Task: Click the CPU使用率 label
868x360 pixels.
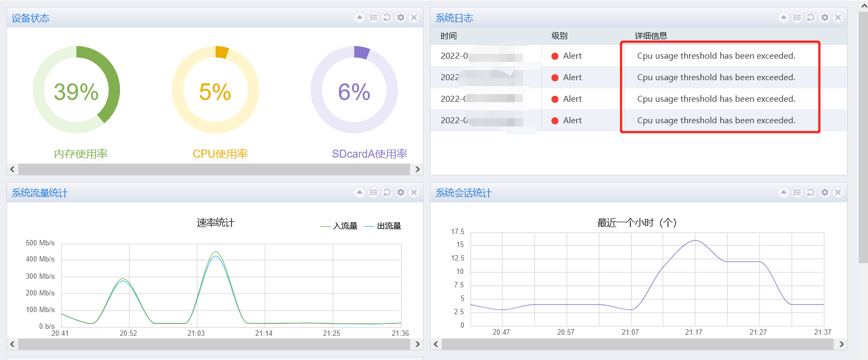Action: click(x=220, y=154)
